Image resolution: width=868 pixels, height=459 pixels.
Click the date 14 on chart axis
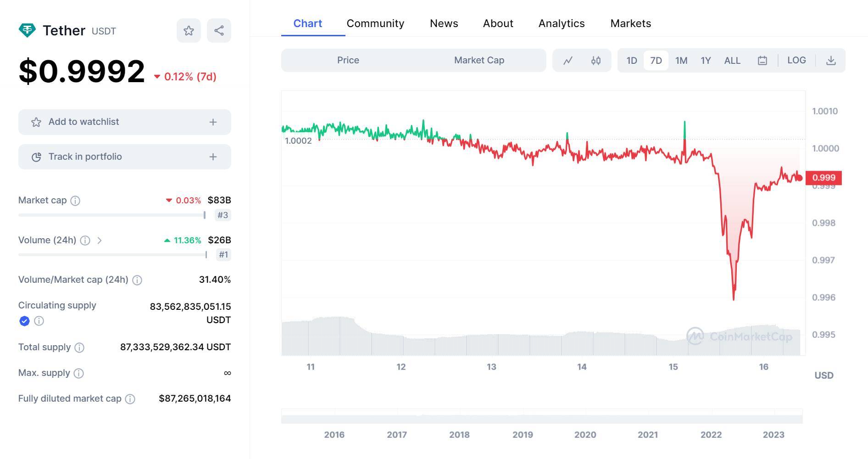582,367
